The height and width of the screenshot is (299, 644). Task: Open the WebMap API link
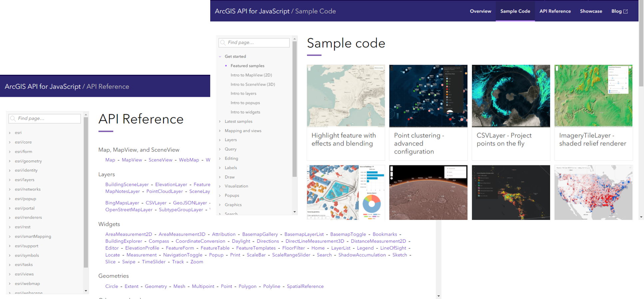point(189,160)
